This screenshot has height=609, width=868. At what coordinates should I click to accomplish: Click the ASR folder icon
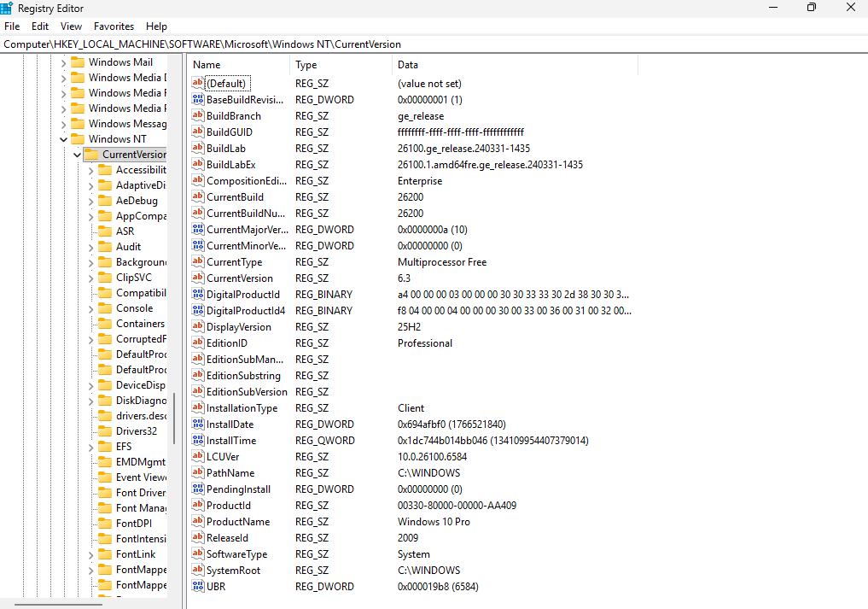pyautogui.click(x=105, y=231)
